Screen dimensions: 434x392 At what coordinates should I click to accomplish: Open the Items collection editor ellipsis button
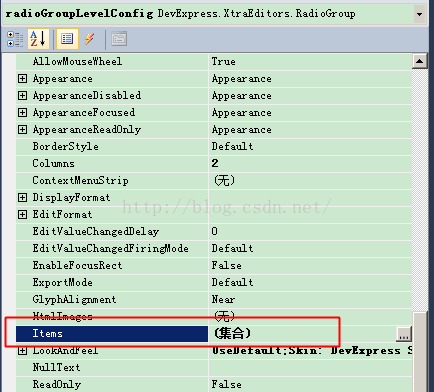pos(404,334)
